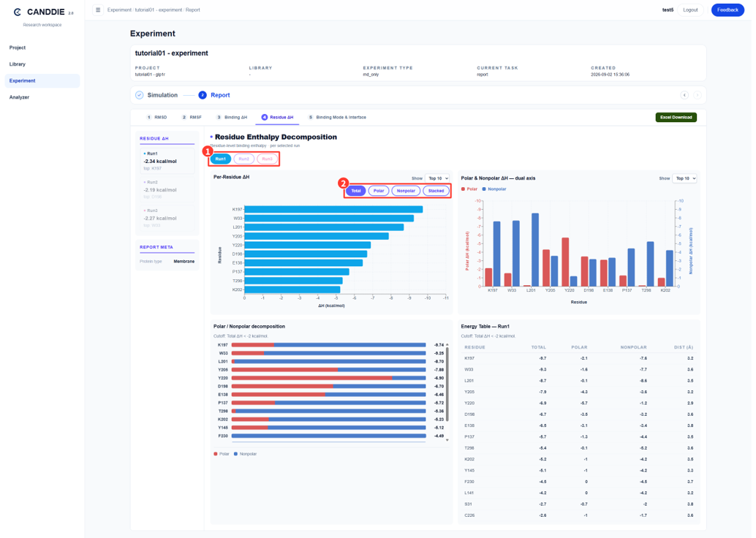Click the Logout button
Viewport: 756px width, 538px height.
click(x=690, y=10)
